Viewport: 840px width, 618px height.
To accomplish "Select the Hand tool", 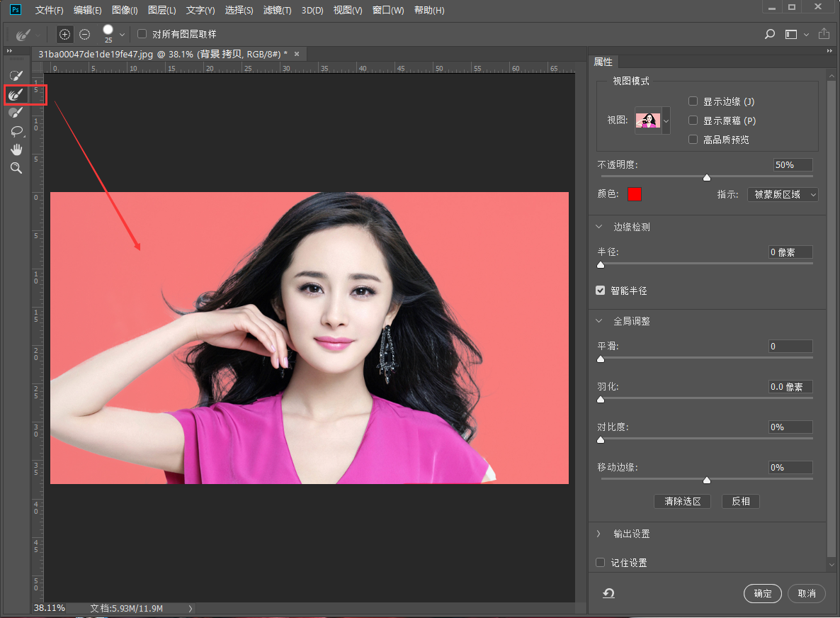I will click(x=16, y=150).
